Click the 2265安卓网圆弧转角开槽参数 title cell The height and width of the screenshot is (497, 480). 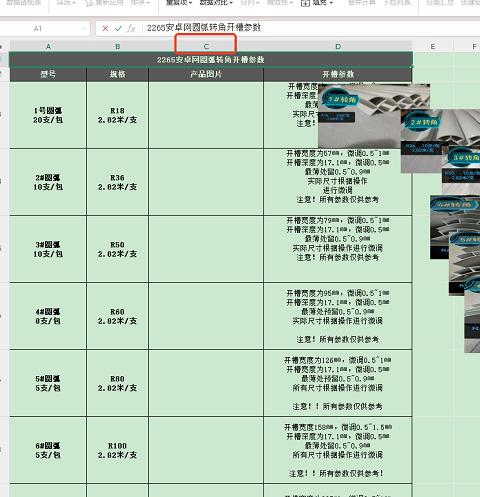coord(211,60)
